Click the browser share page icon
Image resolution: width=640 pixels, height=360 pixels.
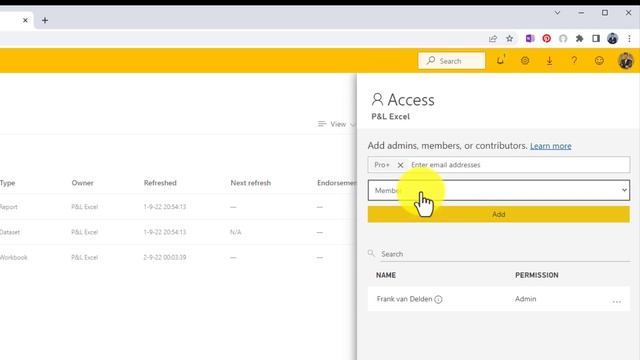493,39
